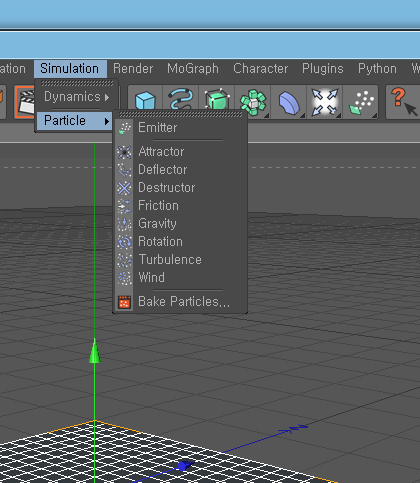Add a Turbulence particle modifier
The image size is (420, 483).
click(x=180, y=260)
